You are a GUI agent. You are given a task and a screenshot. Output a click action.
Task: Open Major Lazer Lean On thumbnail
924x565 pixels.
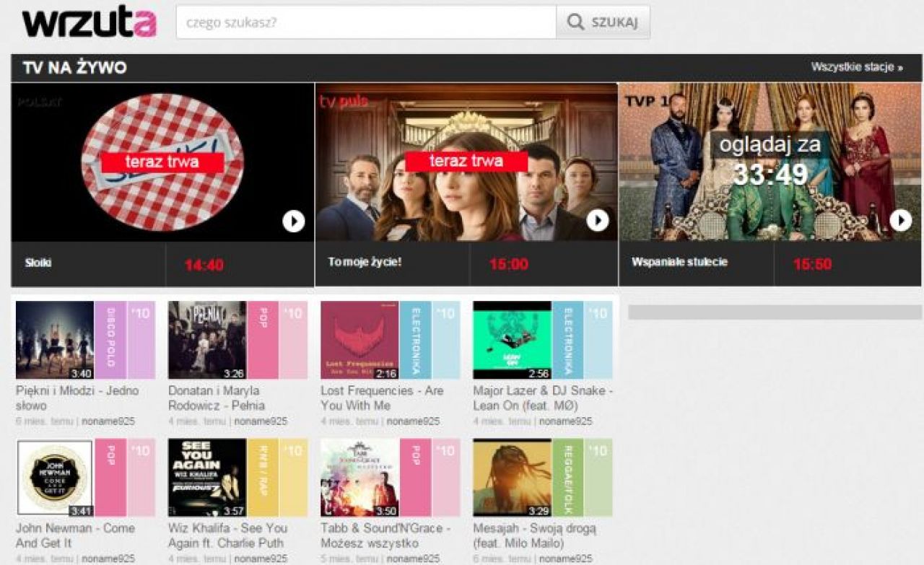(x=512, y=340)
